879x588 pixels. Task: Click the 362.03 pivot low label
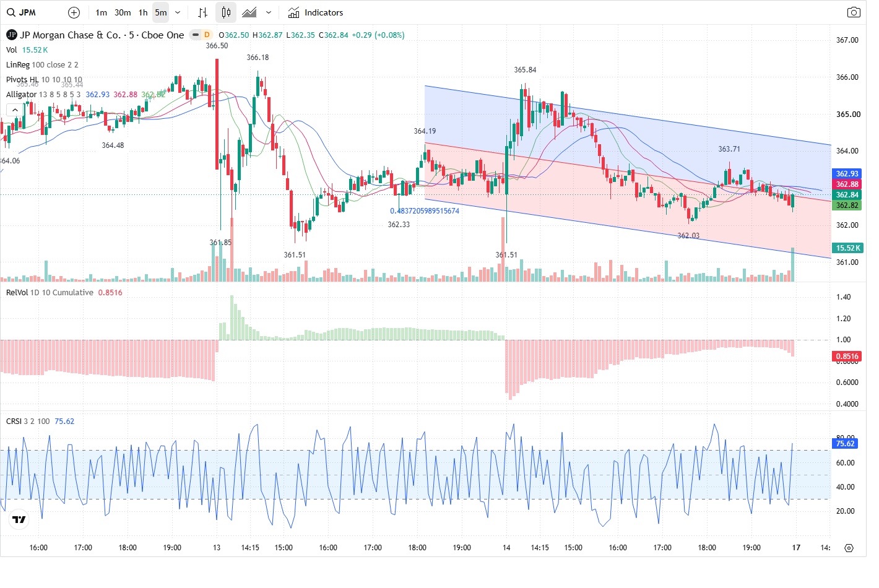tap(688, 236)
